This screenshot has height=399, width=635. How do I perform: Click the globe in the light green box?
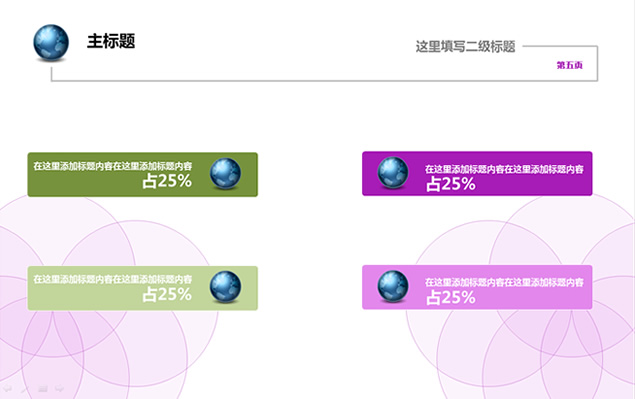pyautogui.click(x=226, y=287)
